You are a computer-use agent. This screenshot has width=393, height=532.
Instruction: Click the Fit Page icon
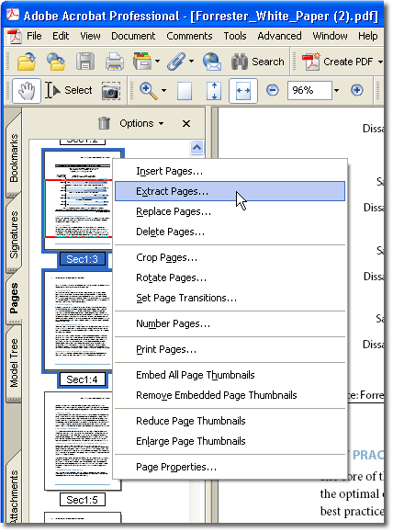click(214, 91)
